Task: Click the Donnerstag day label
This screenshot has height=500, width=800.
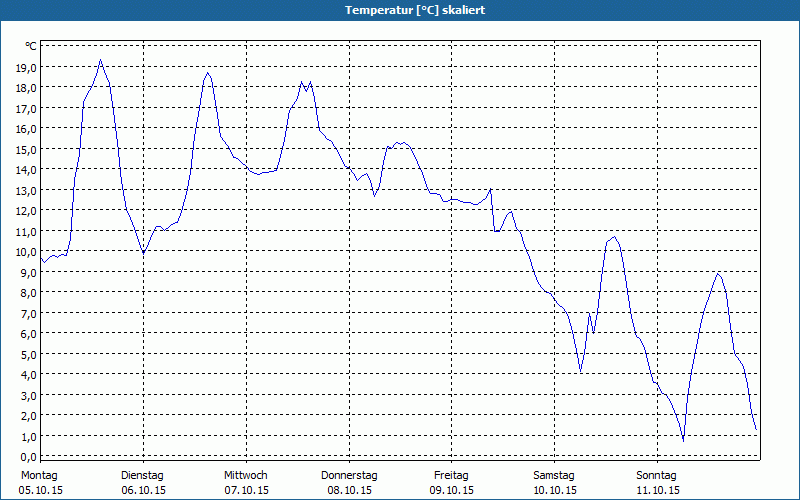Action: pos(349,476)
